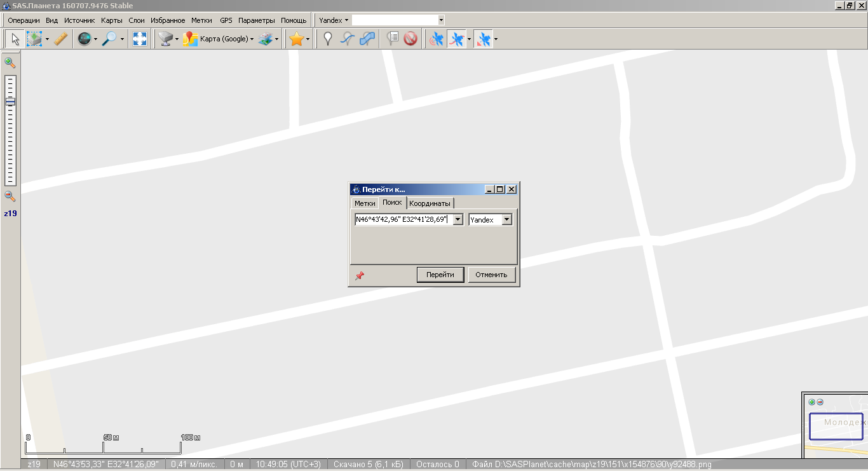Toggle the pointer move map mode

tap(15, 39)
